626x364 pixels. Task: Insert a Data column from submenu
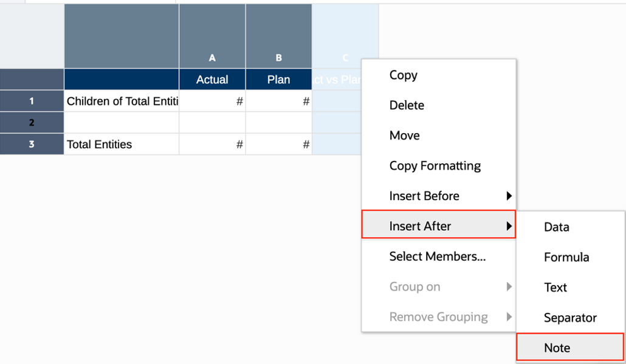tap(556, 227)
